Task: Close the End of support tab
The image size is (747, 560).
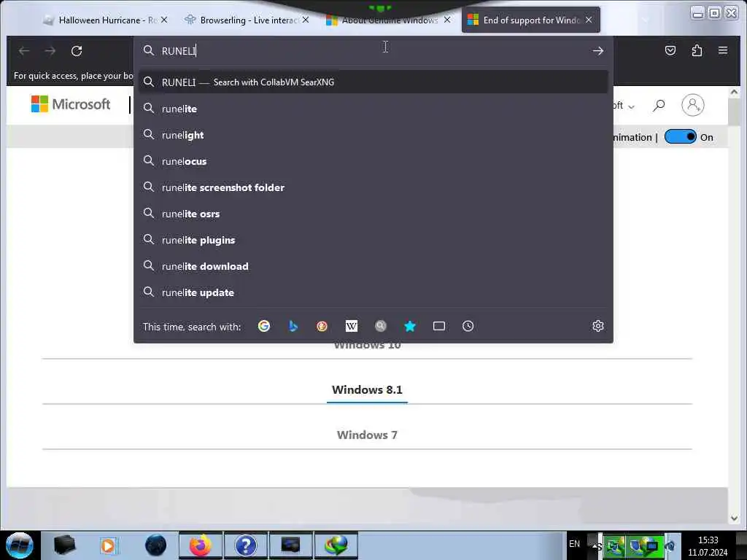Action: point(589,20)
